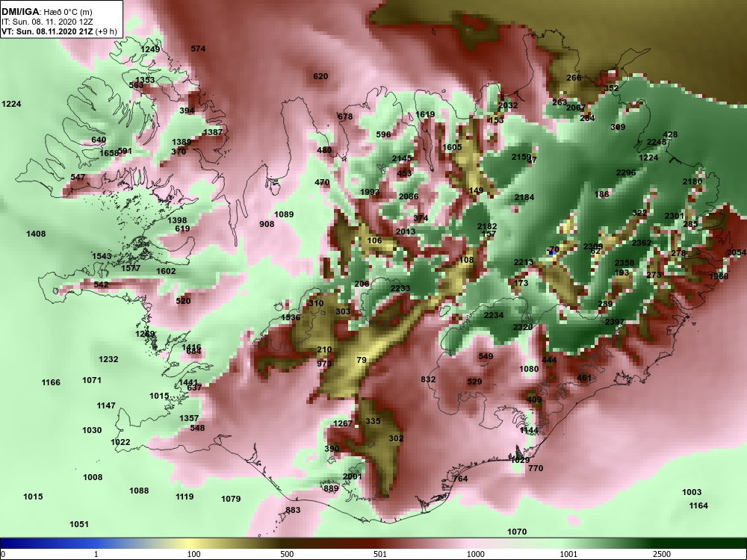The height and width of the screenshot is (560, 747).
Task: Click the value 1993 on the map
Action: (x=370, y=192)
